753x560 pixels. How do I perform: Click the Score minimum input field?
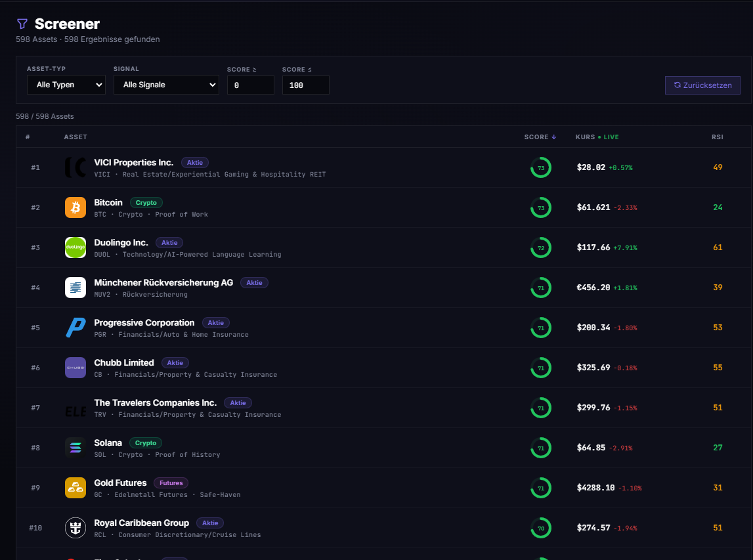(251, 85)
